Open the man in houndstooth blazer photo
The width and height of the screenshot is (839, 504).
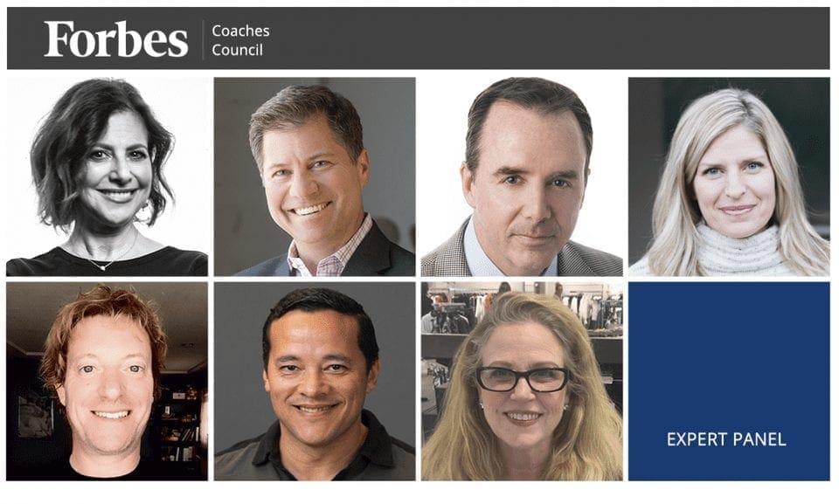(x=522, y=176)
